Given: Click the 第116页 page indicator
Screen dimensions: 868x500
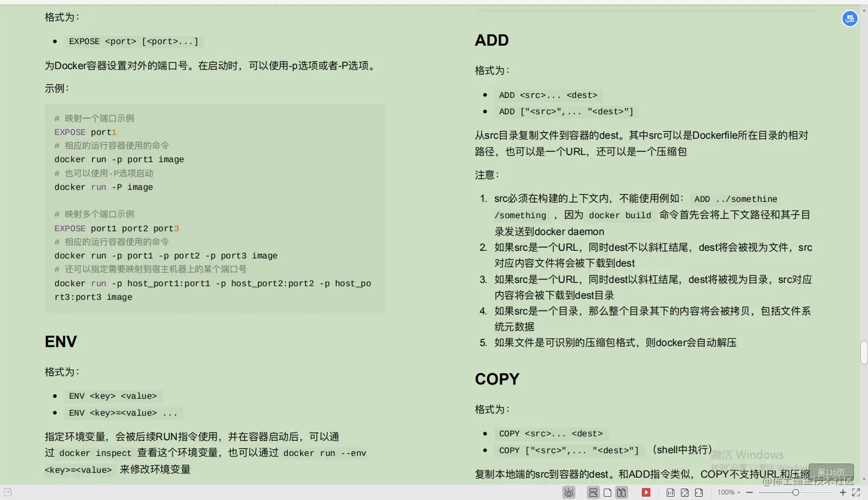Looking at the screenshot, I should pyautogui.click(x=831, y=471).
